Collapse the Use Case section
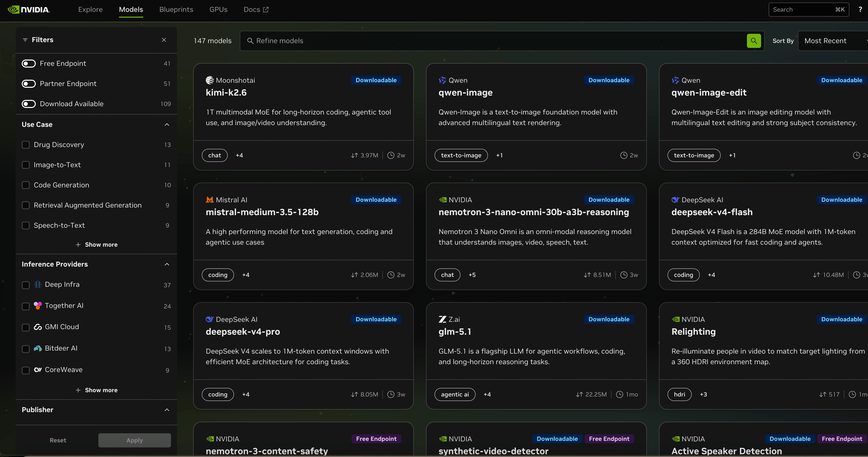868x457 pixels. pos(167,124)
